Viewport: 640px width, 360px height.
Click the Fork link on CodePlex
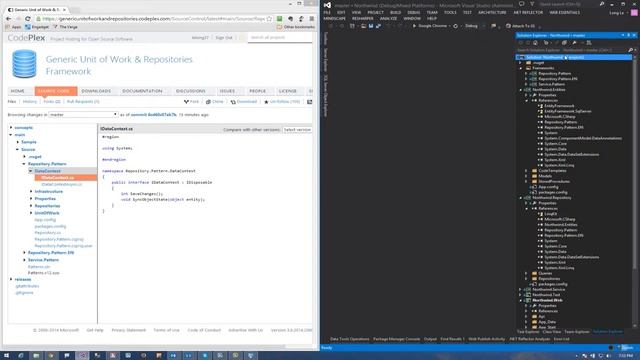click(x=191, y=102)
